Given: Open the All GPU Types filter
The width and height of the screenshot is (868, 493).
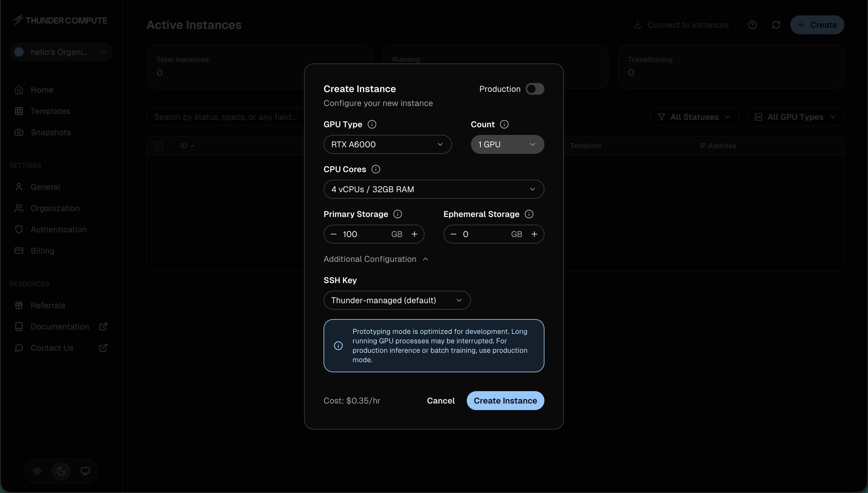Looking at the screenshot, I should click(795, 117).
